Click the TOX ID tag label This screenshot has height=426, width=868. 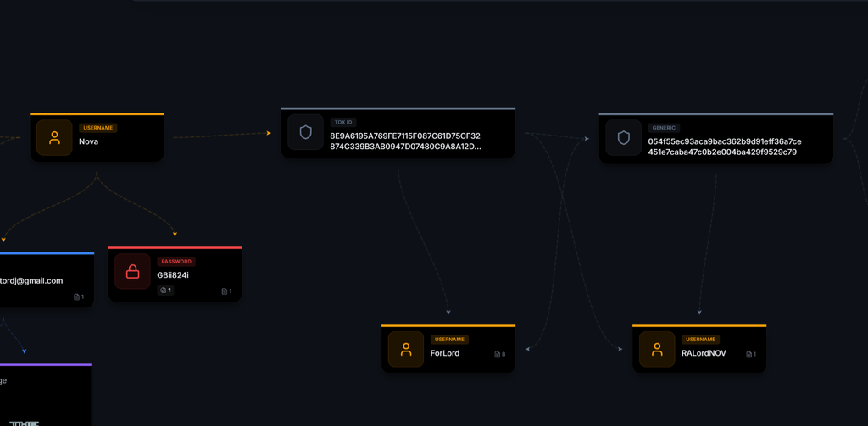click(x=343, y=122)
